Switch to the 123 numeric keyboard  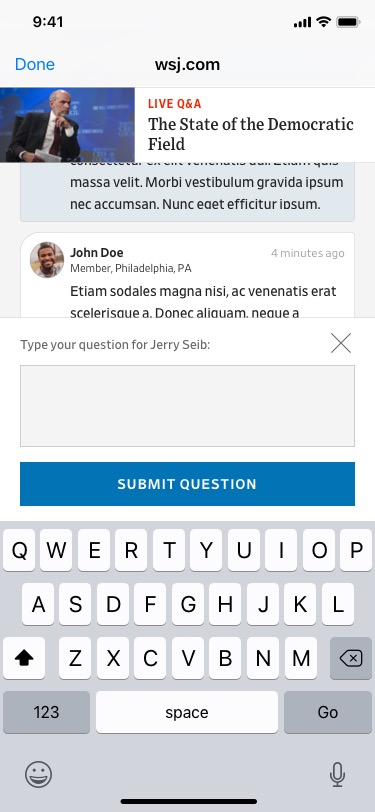coord(47,712)
